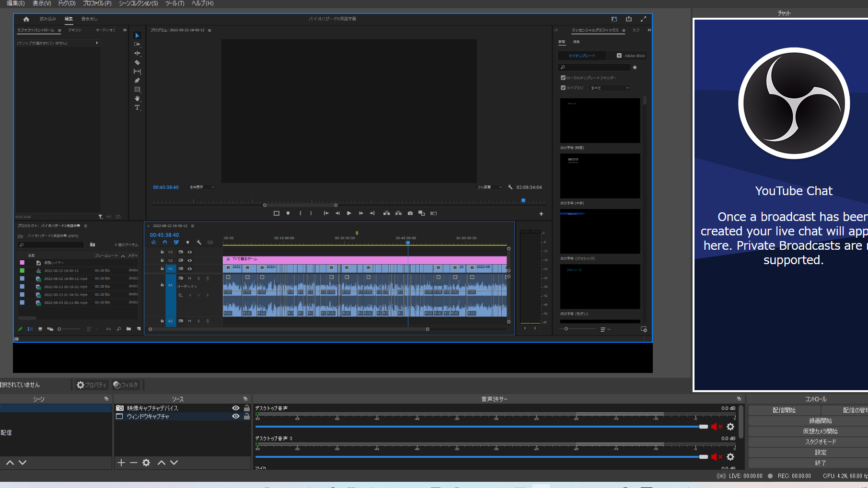Open the 表示(V) menu

point(42,3)
